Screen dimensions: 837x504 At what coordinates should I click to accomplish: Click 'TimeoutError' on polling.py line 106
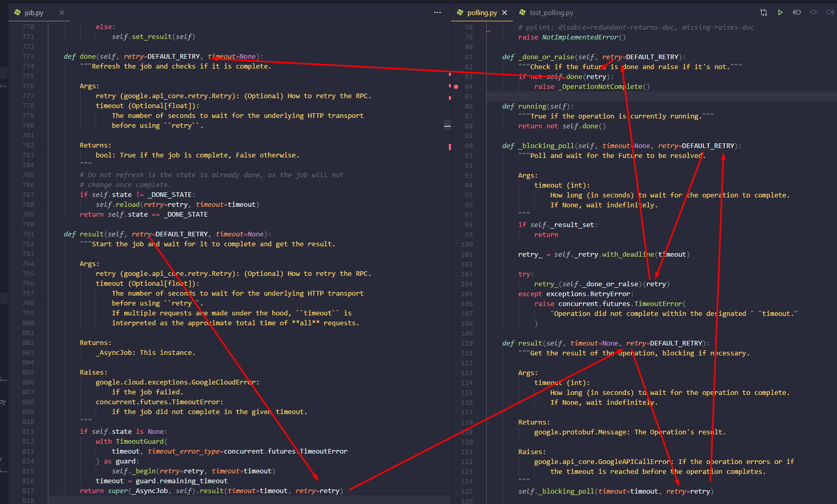pyautogui.click(x=658, y=304)
